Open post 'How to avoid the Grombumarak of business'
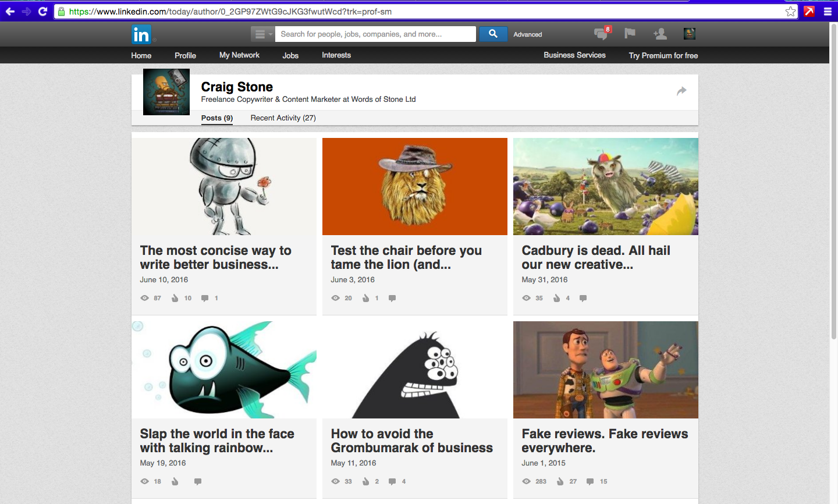The width and height of the screenshot is (838, 504). tap(412, 441)
